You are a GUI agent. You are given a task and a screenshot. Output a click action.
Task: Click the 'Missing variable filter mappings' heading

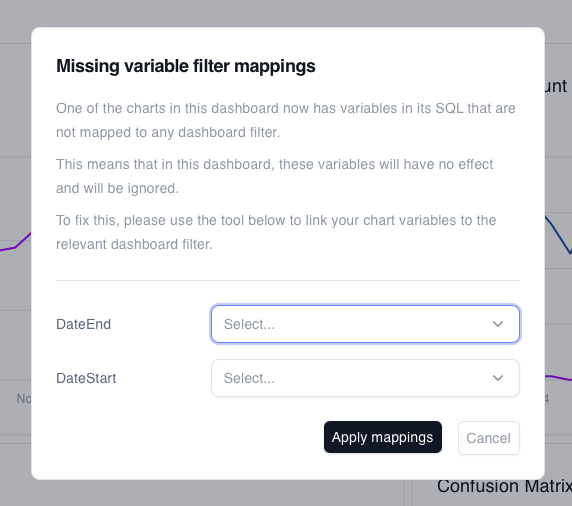pyautogui.click(x=186, y=66)
